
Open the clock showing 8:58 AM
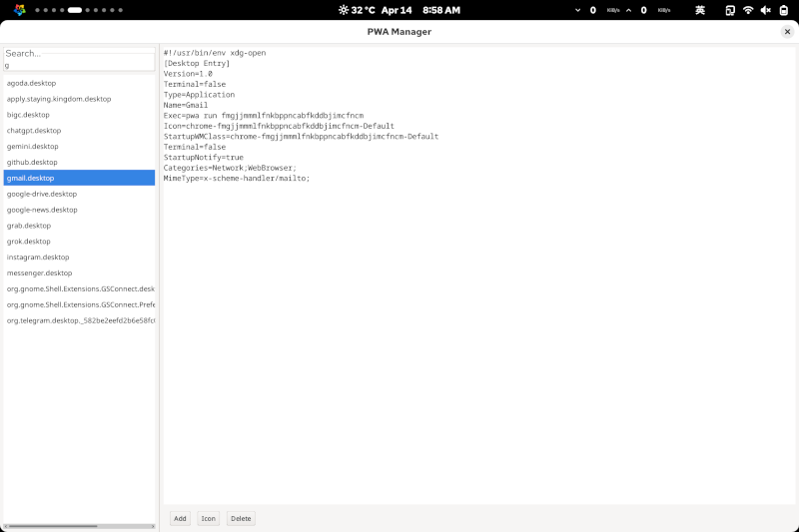441,10
